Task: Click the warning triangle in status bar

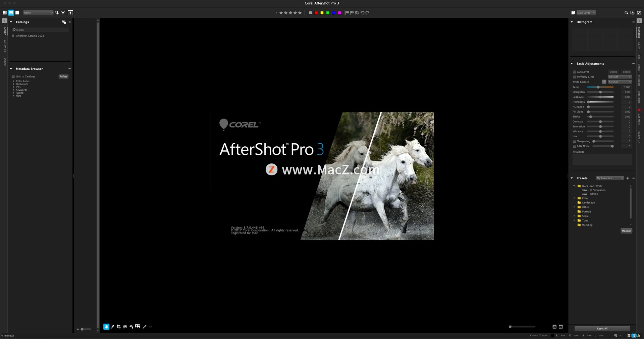Action: pos(639,336)
